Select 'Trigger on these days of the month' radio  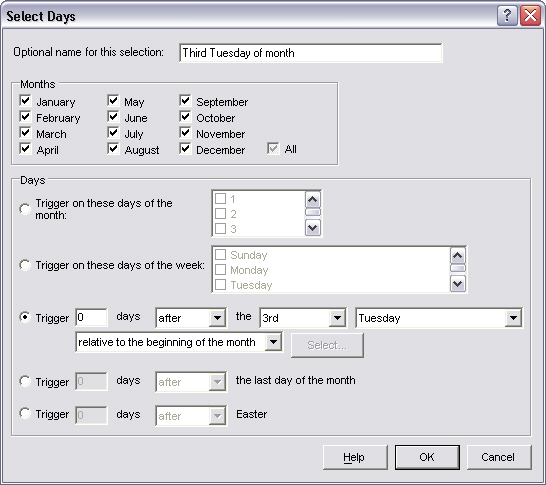(25, 209)
